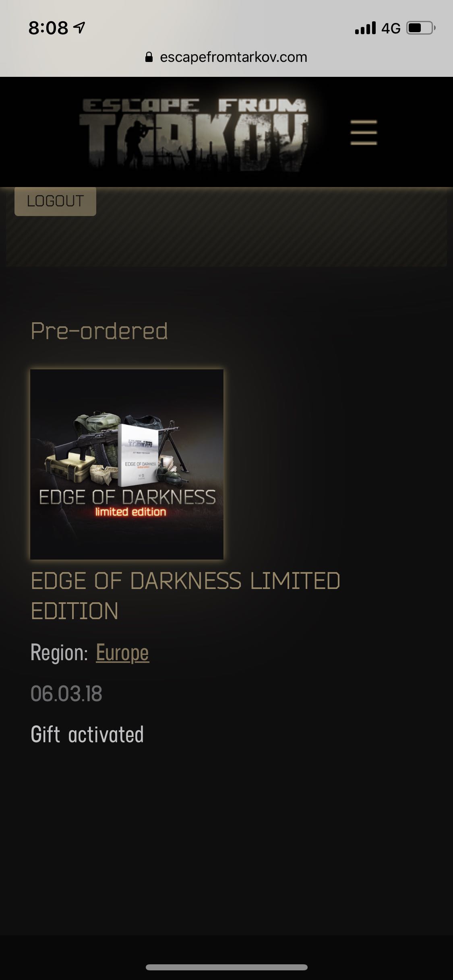The height and width of the screenshot is (980, 453).
Task: Tap the home indicator bar
Action: tap(227, 967)
